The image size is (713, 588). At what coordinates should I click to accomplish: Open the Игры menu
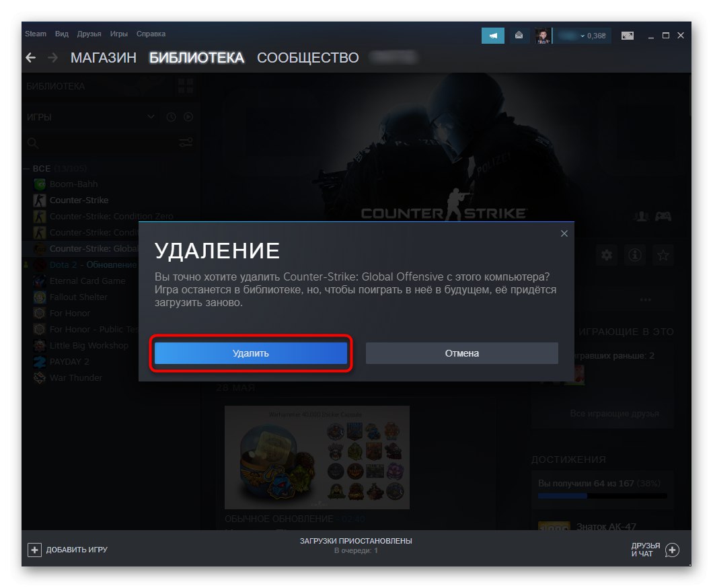(118, 34)
